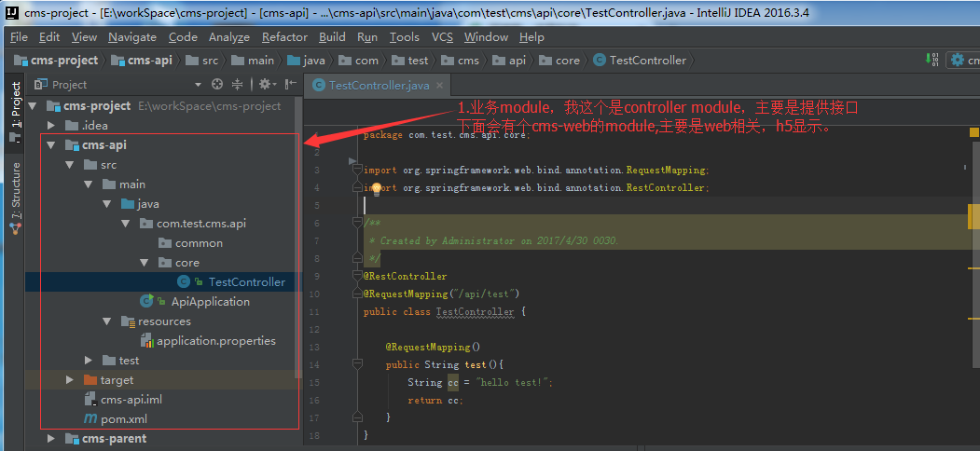Click the TestController class icon in tree

click(183, 281)
